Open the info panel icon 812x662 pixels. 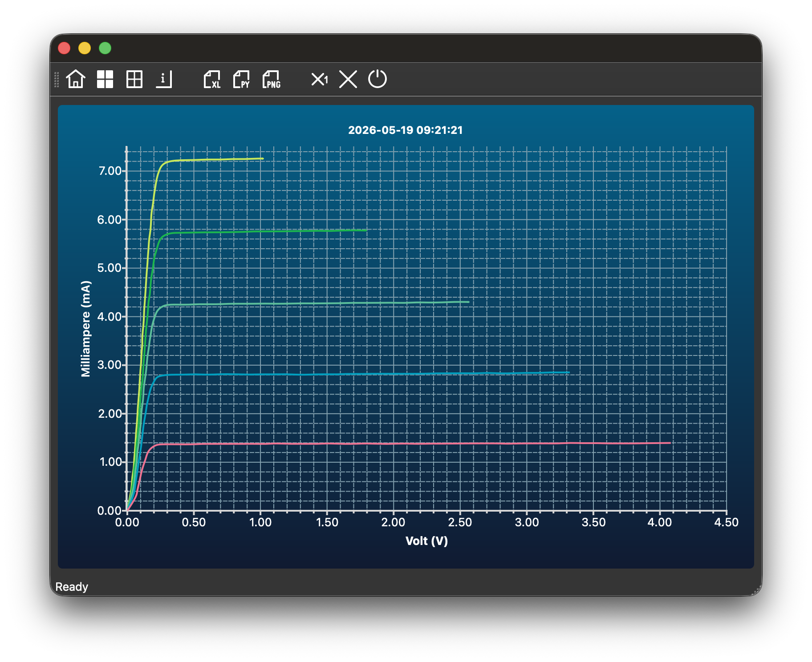coord(164,79)
